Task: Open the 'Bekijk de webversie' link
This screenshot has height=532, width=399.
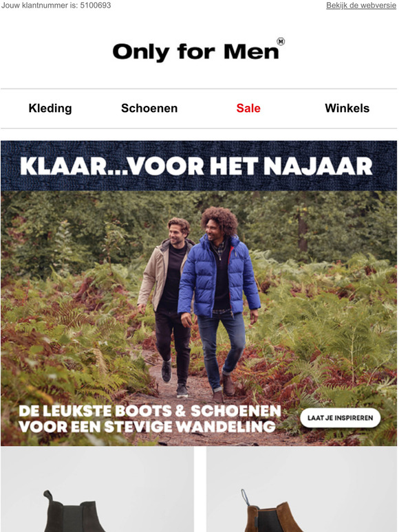Action: [360, 5]
